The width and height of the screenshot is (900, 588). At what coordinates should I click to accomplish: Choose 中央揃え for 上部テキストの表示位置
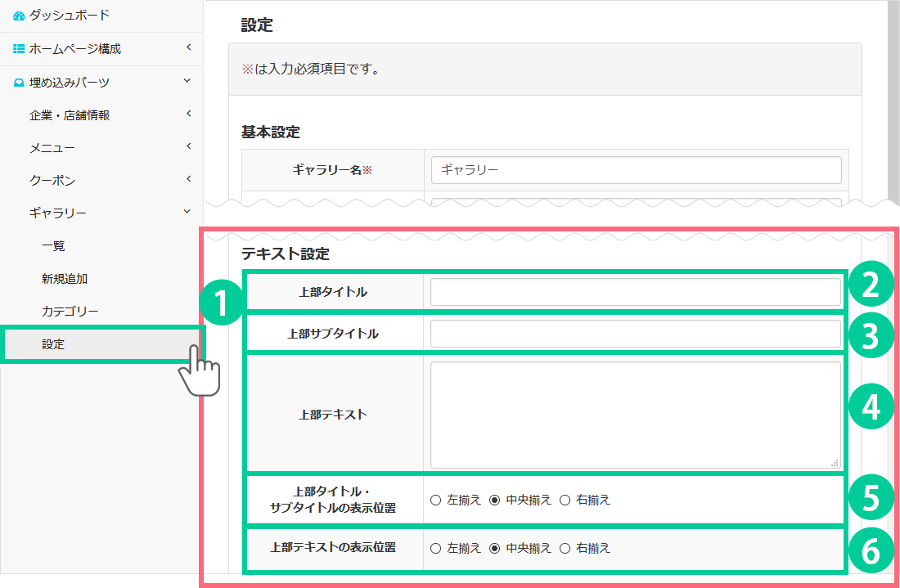pos(494,548)
